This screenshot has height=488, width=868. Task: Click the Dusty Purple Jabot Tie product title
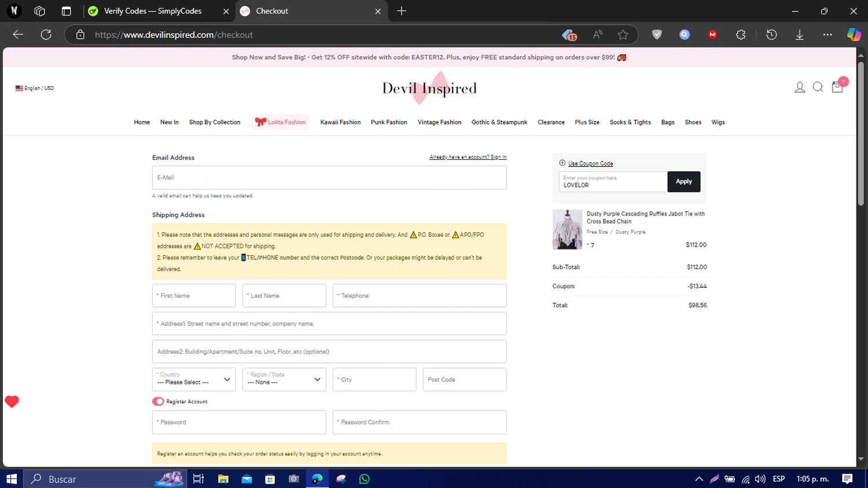[x=645, y=217]
